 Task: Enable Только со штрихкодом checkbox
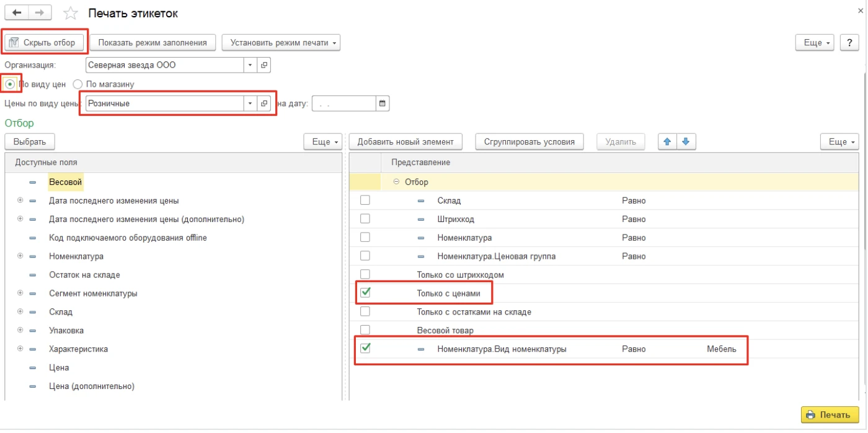pyautogui.click(x=365, y=274)
